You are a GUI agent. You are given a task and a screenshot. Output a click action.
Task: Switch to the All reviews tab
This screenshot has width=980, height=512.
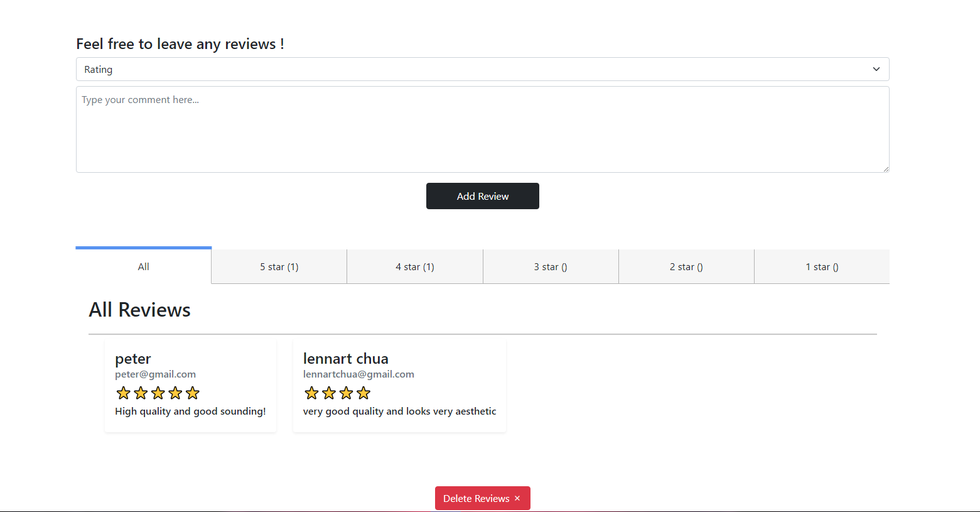tap(143, 266)
